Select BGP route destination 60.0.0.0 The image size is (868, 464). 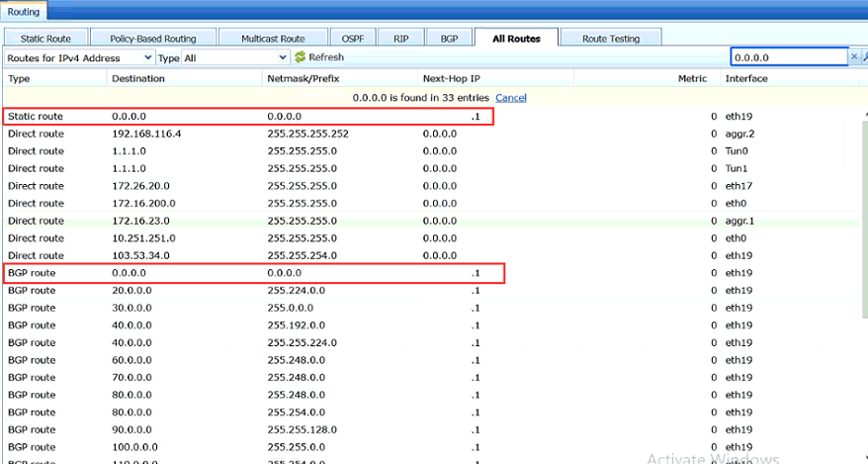131,360
